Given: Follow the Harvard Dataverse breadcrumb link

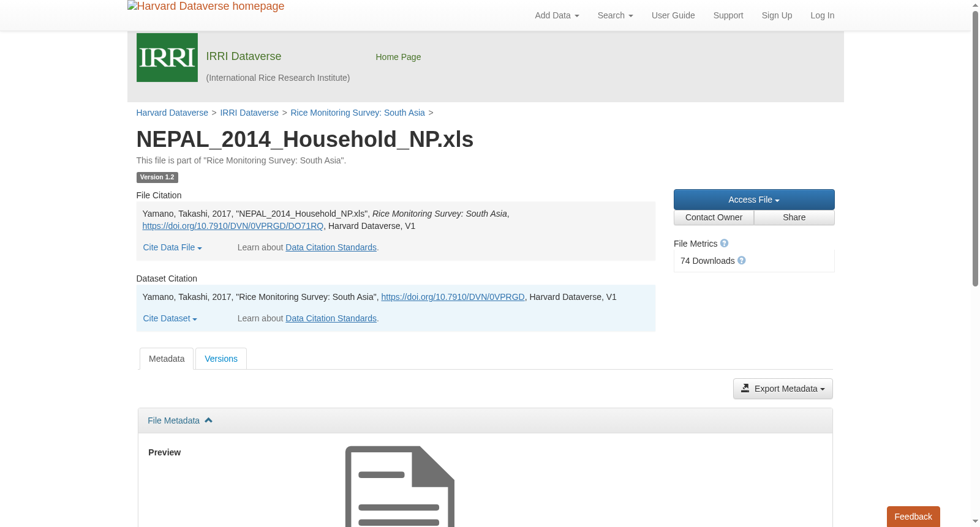Looking at the screenshot, I should [x=172, y=113].
